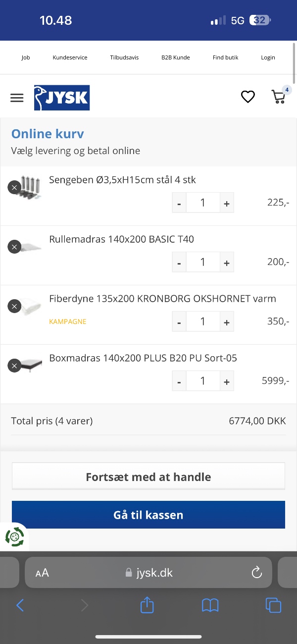
Task: Decrease quantity of Boxmadras item
Action: coord(179,381)
